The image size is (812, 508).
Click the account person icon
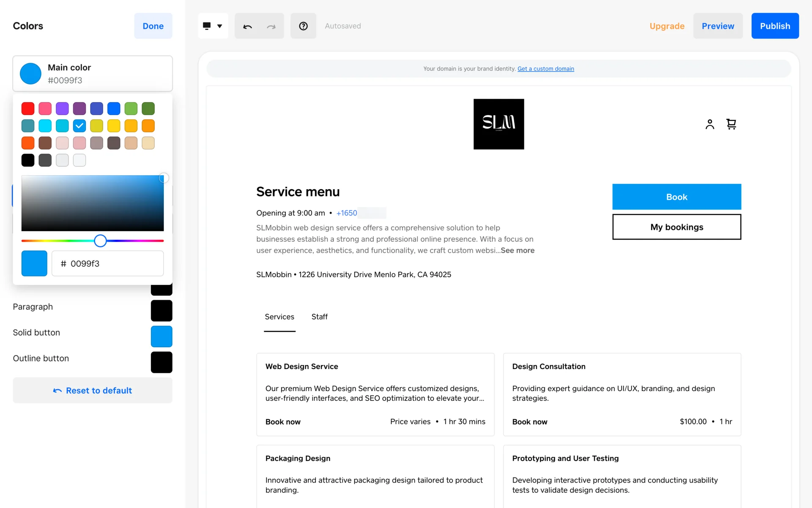pyautogui.click(x=710, y=124)
